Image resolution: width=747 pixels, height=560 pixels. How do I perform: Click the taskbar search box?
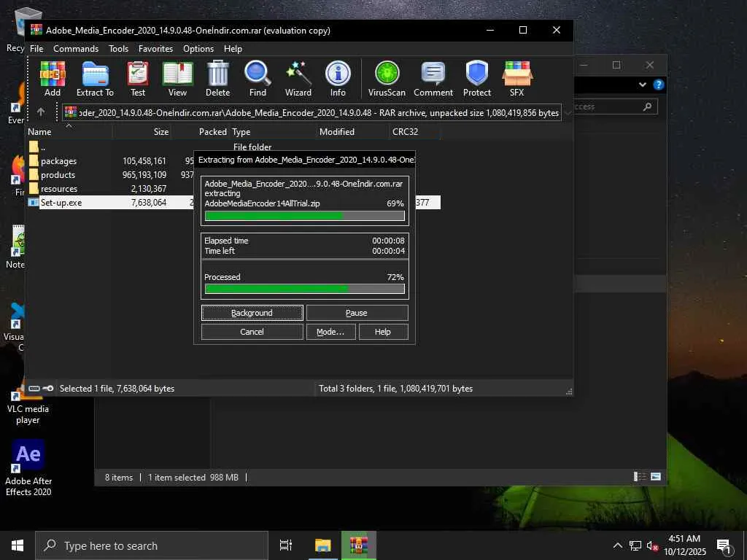pyautogui.click(x=152, y=545)
